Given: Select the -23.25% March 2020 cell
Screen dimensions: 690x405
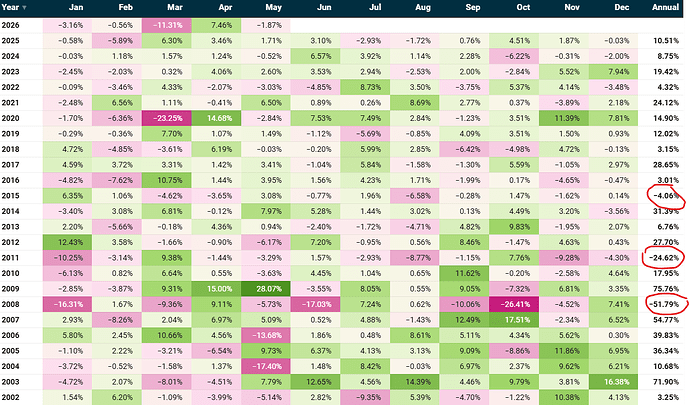Looking at the screenshot, I should [166, 118].
